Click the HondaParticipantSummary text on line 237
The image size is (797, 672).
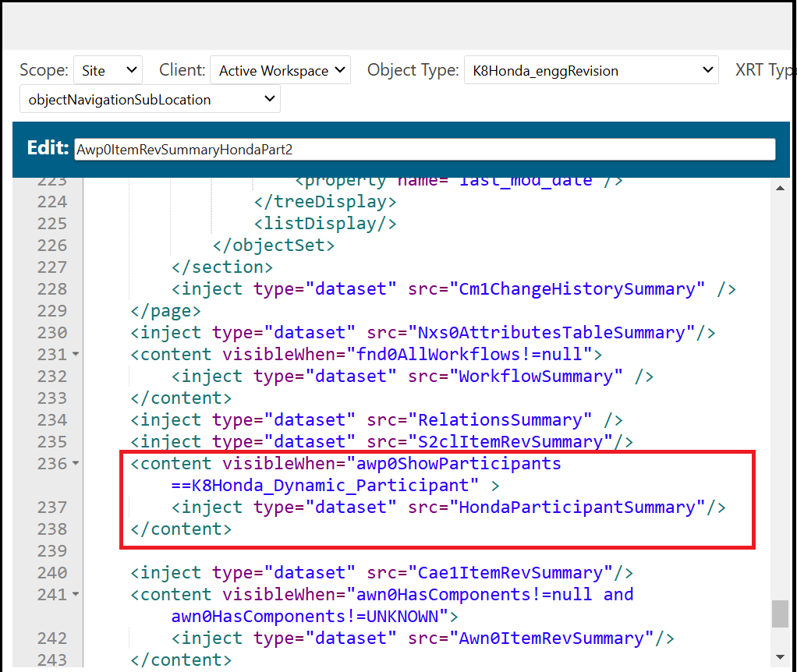click(576, 508)
